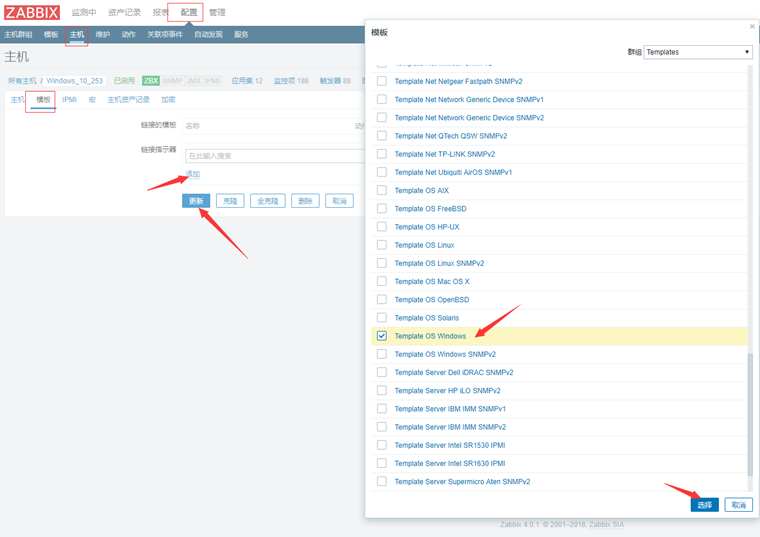Go to 动作 submenu item
This screenshot has height=537, width=760.
click(x=128, y=34)
